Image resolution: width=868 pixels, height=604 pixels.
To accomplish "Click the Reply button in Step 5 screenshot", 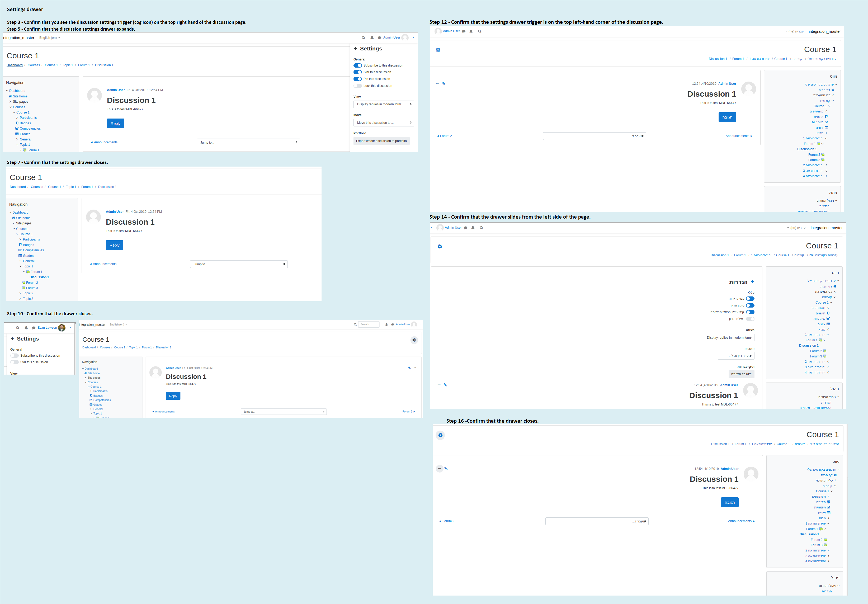I will tap(115, 124).
